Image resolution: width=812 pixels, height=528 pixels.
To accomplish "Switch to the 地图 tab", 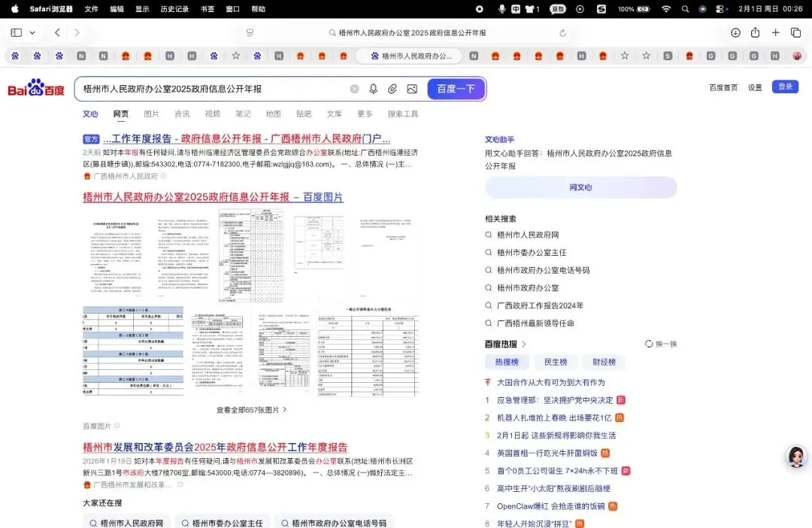I will (274, 114).
